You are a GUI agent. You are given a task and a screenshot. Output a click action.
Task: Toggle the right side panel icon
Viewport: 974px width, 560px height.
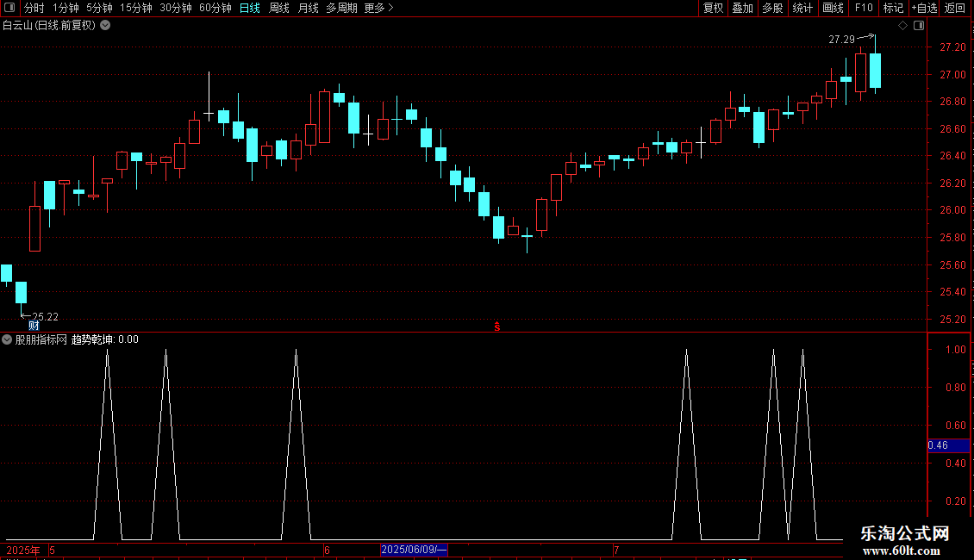(919, 26)
